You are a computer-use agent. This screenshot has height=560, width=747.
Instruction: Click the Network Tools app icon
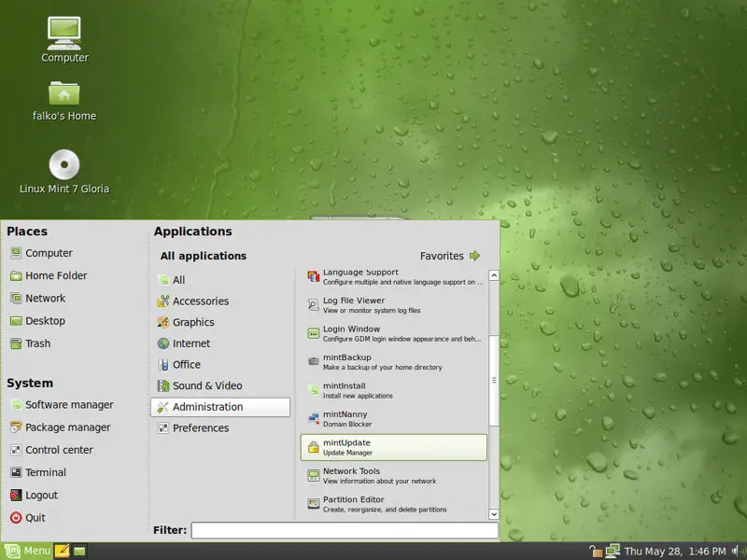[x=313, y=476]
